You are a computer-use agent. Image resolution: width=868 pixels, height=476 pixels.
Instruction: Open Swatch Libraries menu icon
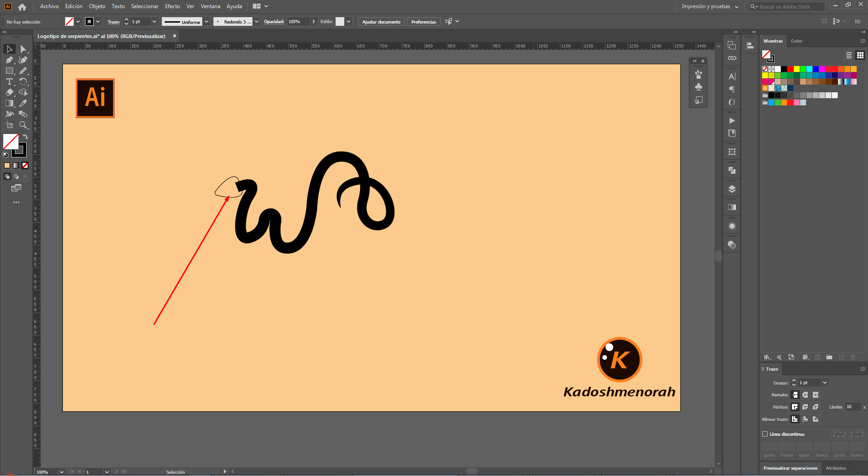click(x=767, y=357)
